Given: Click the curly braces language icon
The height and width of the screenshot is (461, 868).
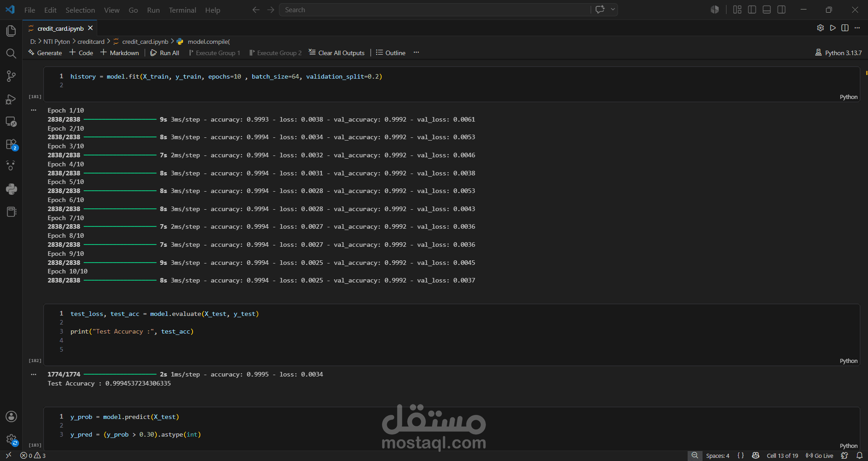Looking at the screenshot, I should (x=741, y=456).
